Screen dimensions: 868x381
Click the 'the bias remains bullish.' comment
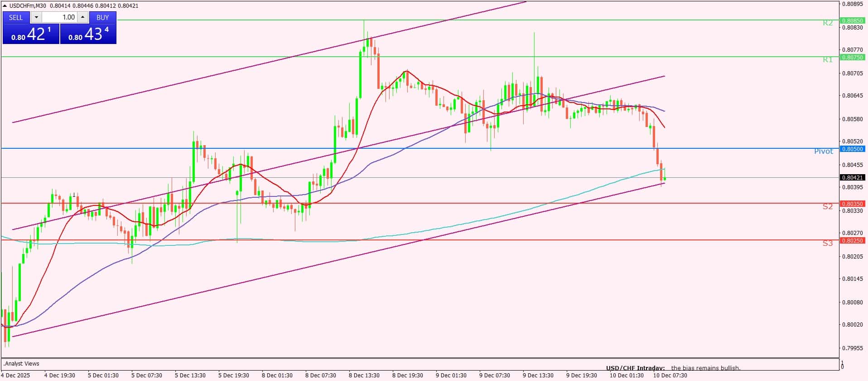pos(706,368)
